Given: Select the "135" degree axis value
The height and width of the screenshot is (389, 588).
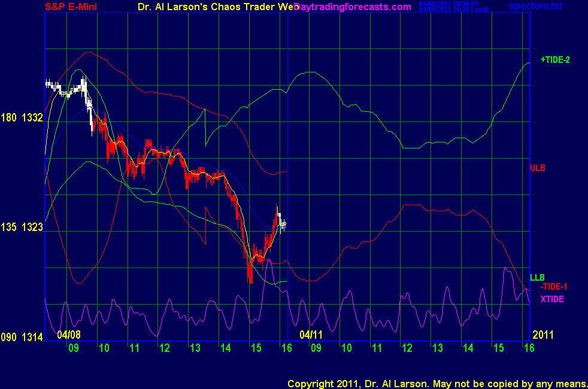Looking at the screenshot, I should 8,227.
